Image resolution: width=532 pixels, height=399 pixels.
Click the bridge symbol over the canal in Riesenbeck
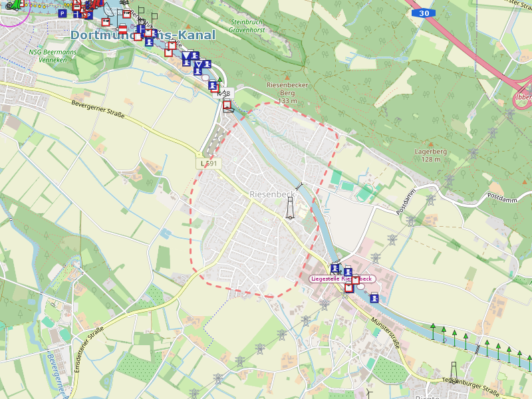pyautogui.click(x=301, y=186)
